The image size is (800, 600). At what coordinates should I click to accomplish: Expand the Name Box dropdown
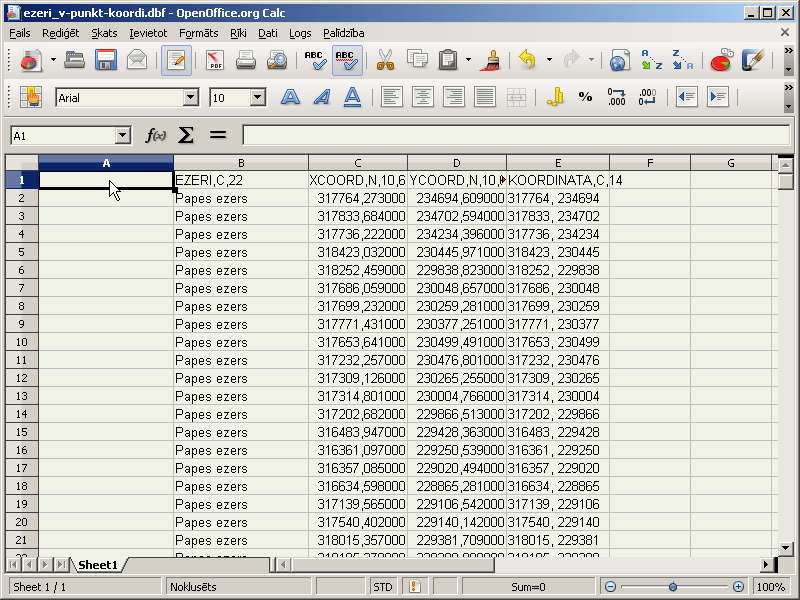pos(122,136)
